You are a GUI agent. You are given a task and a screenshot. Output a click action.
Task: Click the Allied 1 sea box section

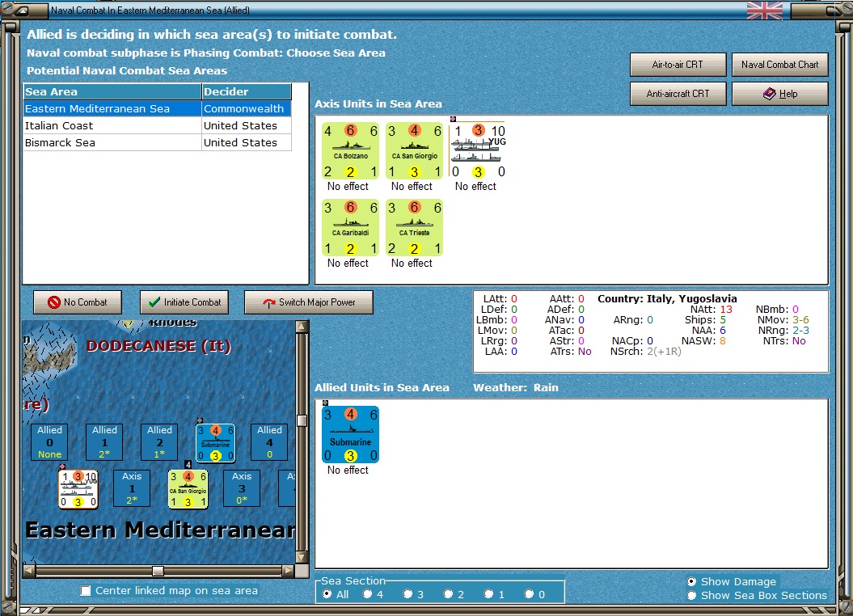[x=104, y=442]
